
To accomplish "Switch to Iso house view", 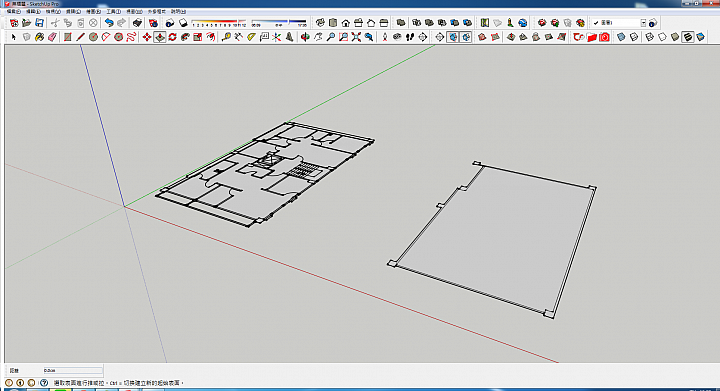I will click(320, 22).
